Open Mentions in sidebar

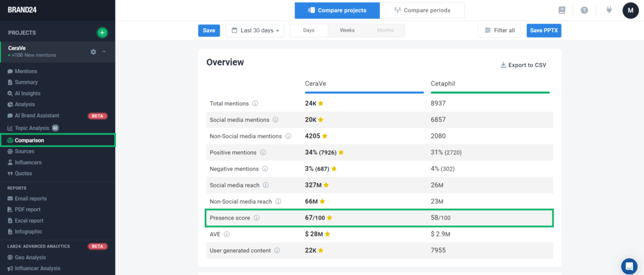tap(26, 71)
